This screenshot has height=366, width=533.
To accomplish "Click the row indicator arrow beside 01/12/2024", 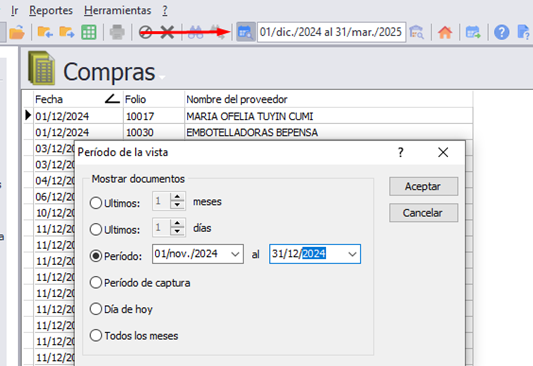I will [28, 116].
